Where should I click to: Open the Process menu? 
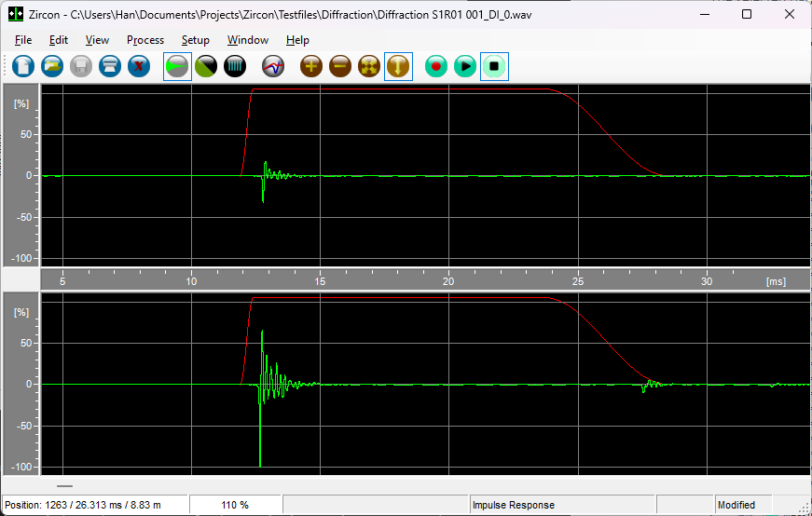point(145,40)
